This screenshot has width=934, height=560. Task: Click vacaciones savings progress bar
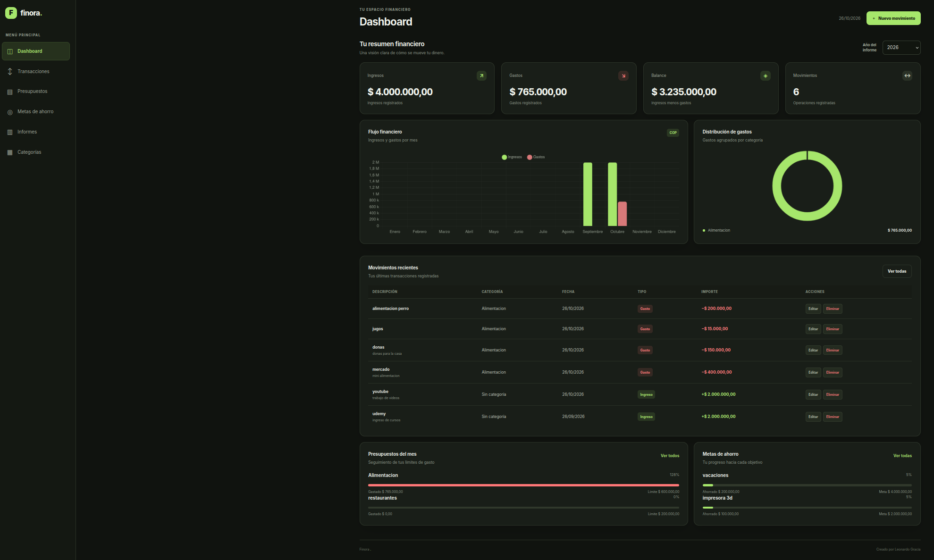tap(807, 485)
